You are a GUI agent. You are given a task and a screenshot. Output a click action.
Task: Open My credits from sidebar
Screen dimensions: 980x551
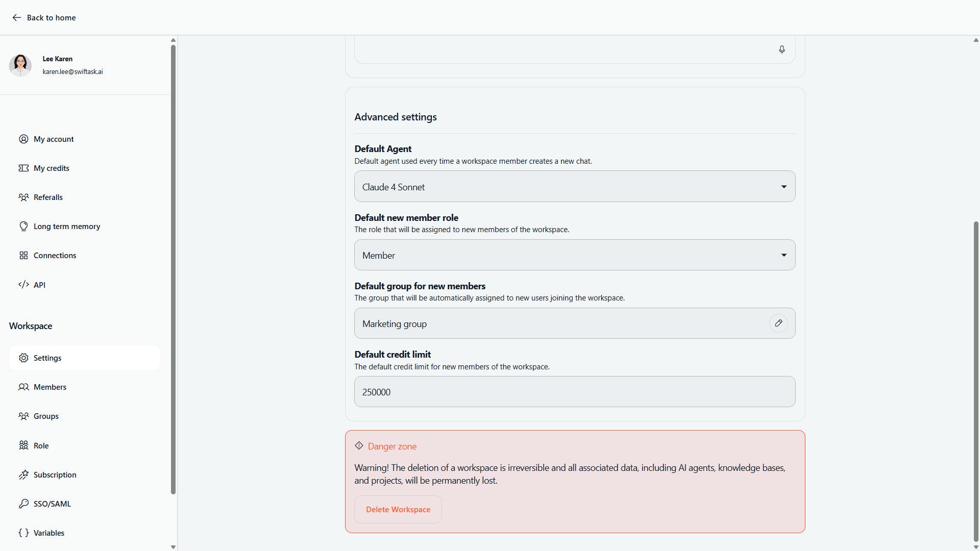[51, 168]
